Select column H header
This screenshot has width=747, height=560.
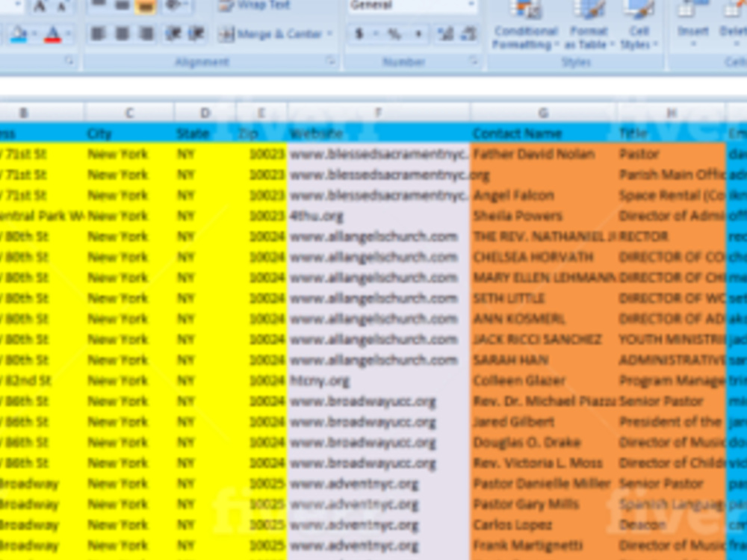pyautogui.click(x=672, y=113)
